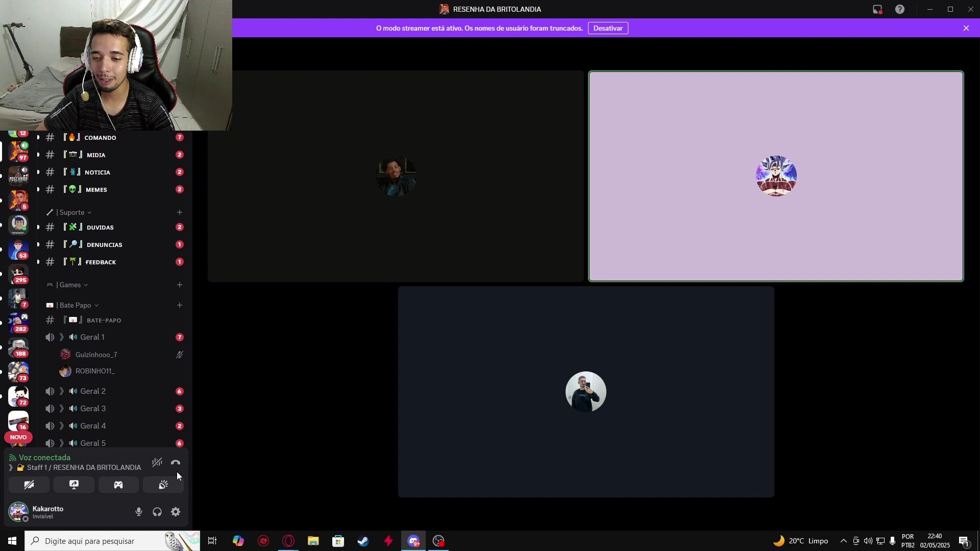Screen dimensions: 980x551
Task: Open File Explorer from the taskbar
Action: pos(313,541)
